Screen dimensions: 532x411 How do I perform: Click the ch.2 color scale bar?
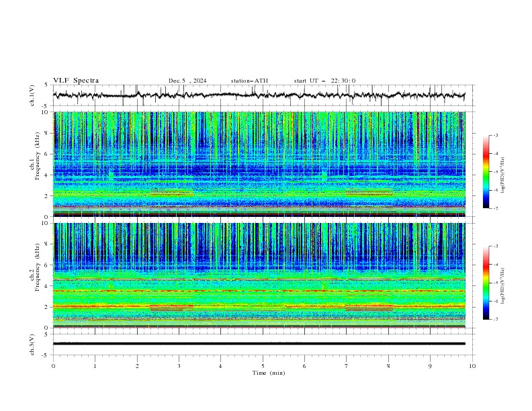click(486, 283)
